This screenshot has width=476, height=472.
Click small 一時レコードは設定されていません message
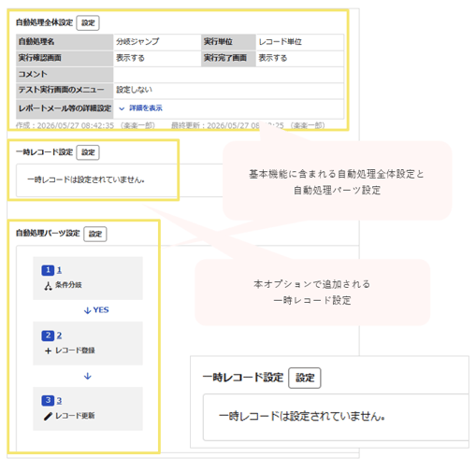86,179
